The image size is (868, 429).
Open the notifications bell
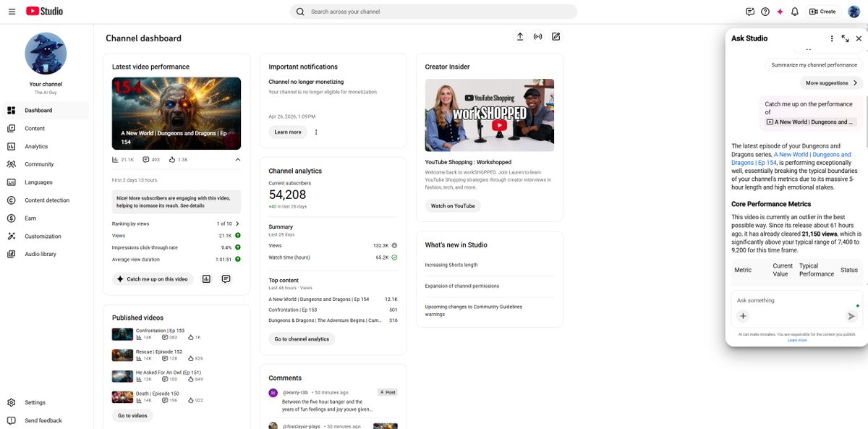tap(795, 12)
